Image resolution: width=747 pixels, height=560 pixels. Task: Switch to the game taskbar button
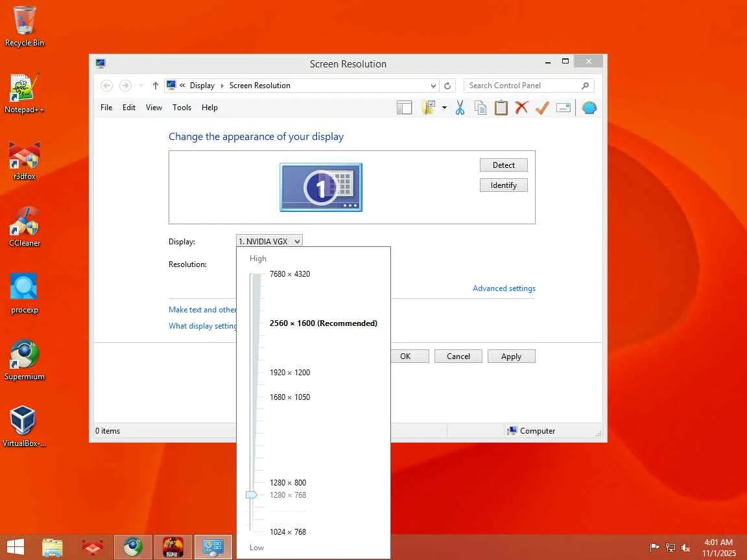click(x=173, y=547)
